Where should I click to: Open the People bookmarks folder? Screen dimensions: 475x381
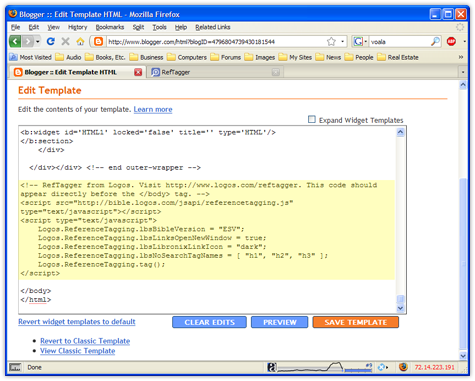click(359, 57)
